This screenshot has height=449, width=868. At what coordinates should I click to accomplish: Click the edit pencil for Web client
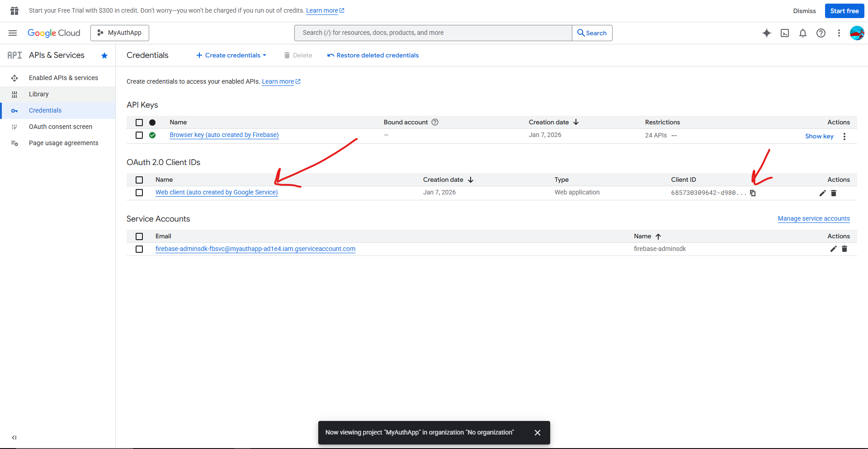coord(822,193)
